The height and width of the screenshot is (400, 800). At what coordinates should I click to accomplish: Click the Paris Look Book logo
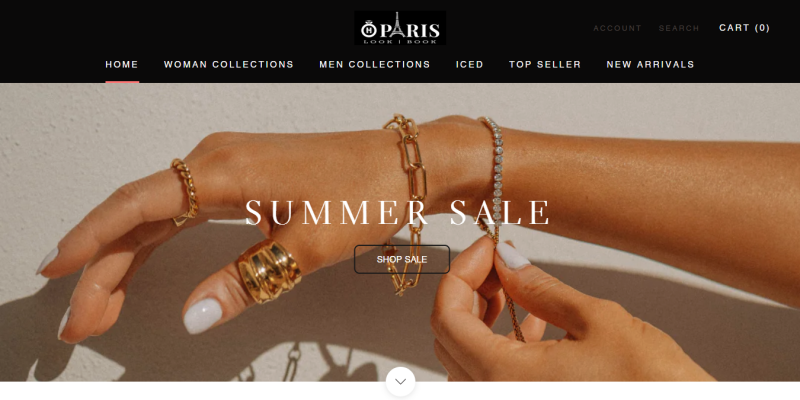click(x=400, y=28)
